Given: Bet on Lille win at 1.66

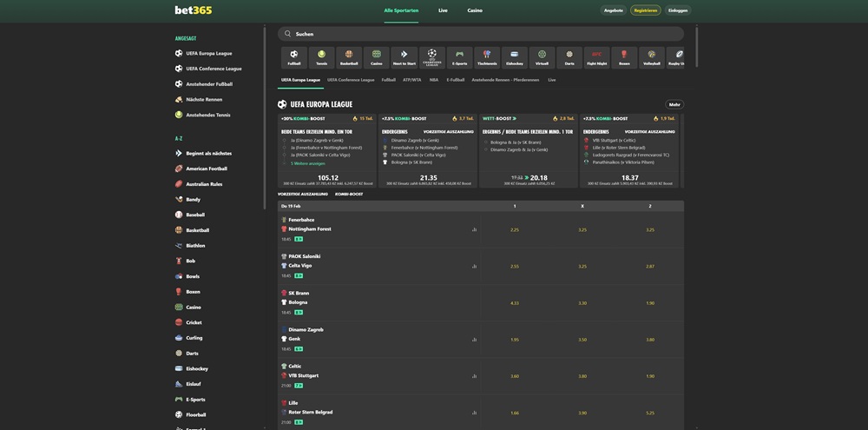Looking at the screenshot, I should (x=514, y=413).
